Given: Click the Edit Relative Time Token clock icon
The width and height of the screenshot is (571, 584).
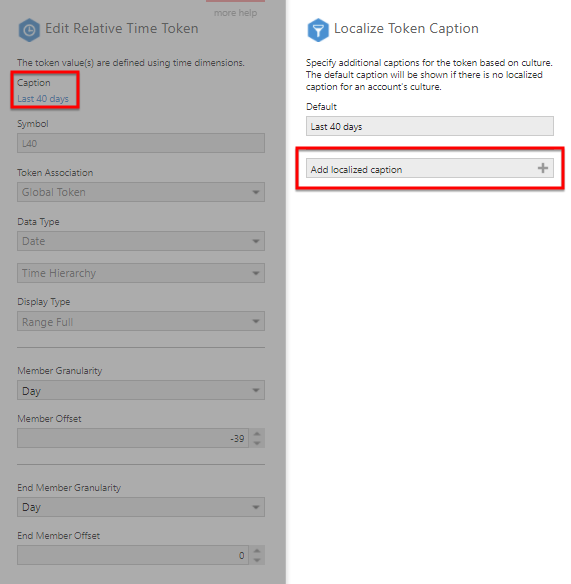Looking at the screenshot, I should tap(29, 30).
